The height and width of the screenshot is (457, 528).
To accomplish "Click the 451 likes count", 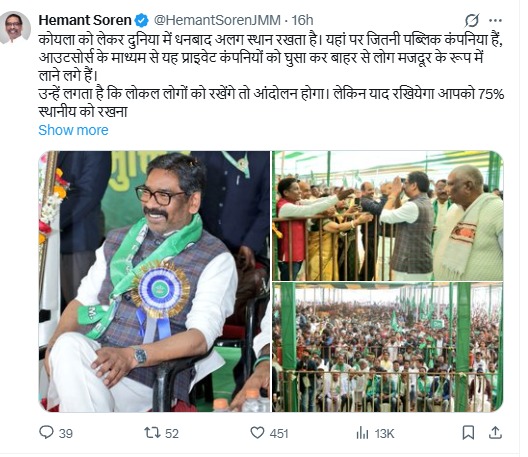I will tap(279, 433).
